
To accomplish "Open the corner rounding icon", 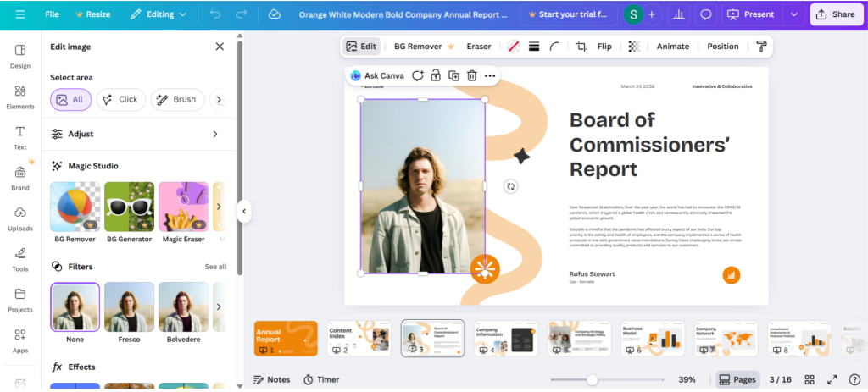I will [554, 47].
